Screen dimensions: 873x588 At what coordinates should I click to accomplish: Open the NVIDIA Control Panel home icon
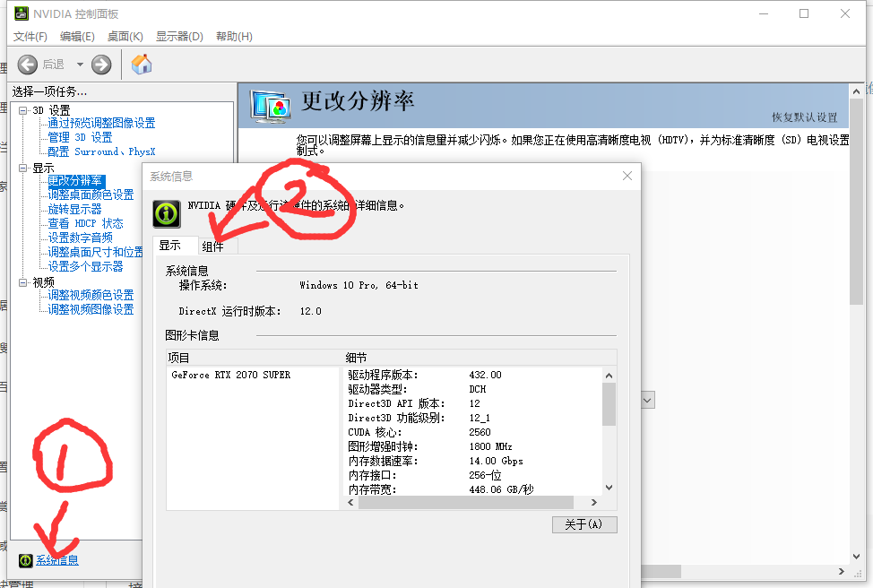141,64
